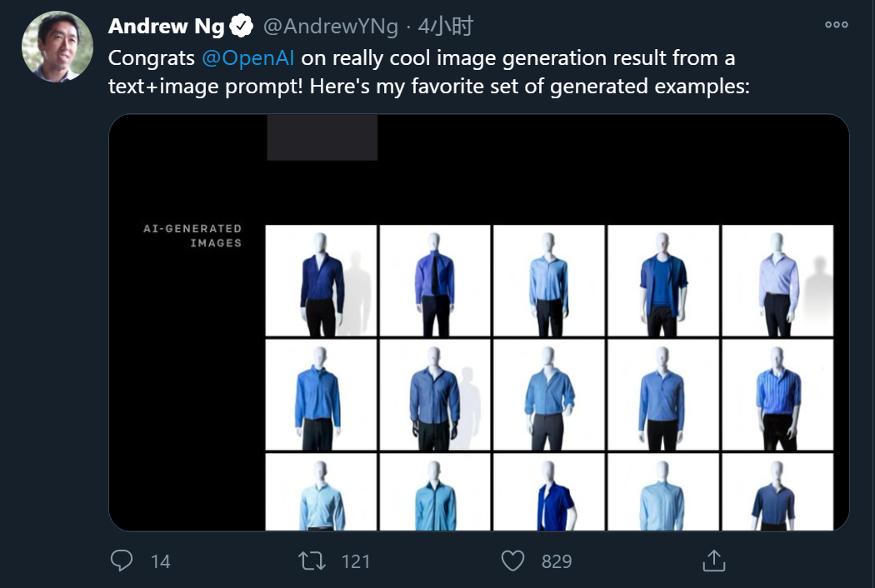Open the @OpenAI mention link

pos(248,59)
